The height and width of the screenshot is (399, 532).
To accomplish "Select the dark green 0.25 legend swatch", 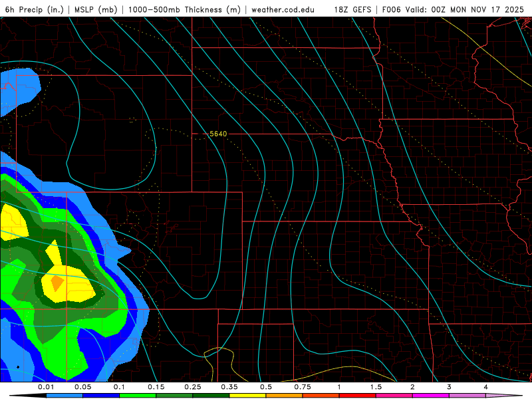I will (x=211, y=396).
